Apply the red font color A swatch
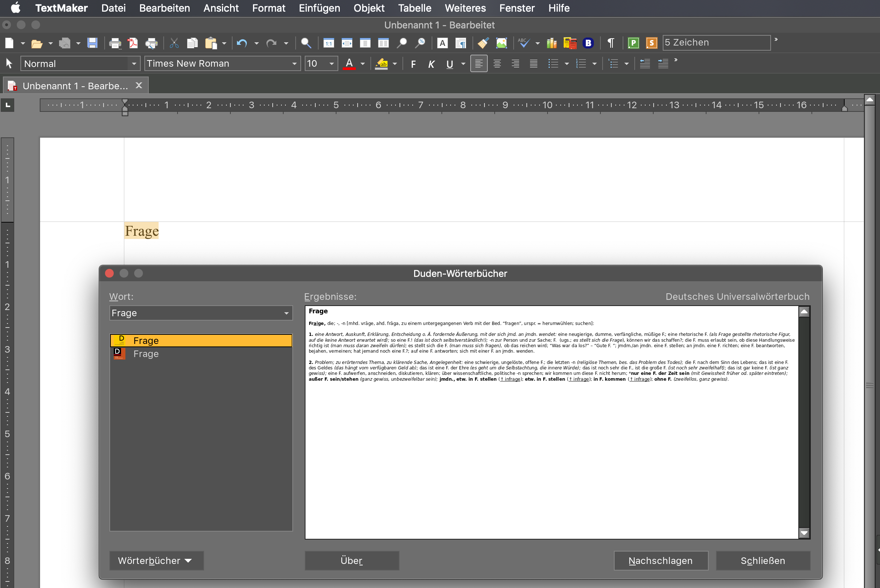Image resolution: width=880 pixels, height=588 pixels. point(349,64)
